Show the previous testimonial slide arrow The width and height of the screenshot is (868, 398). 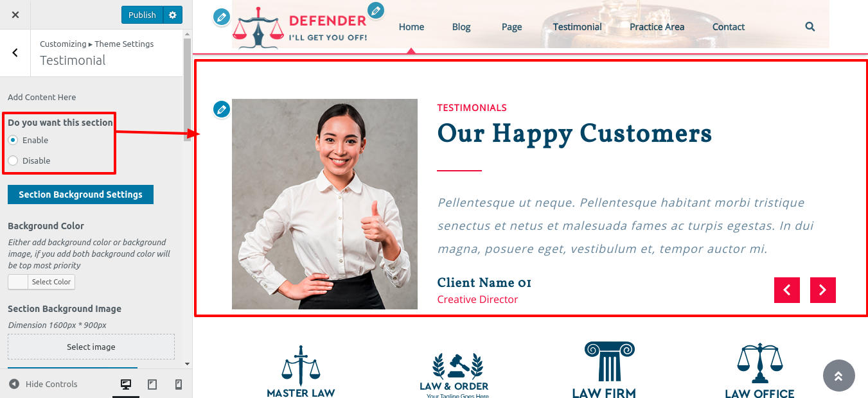787,290
